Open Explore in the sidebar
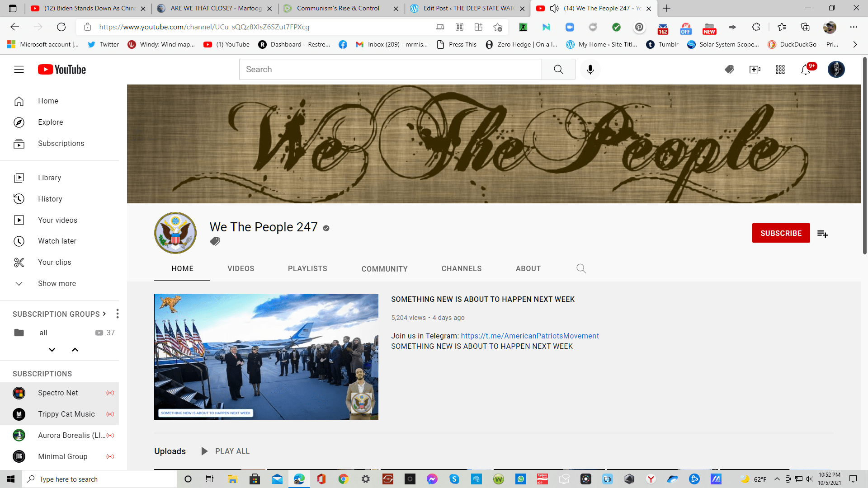This screenshot has height=488, width=868. 50,122
